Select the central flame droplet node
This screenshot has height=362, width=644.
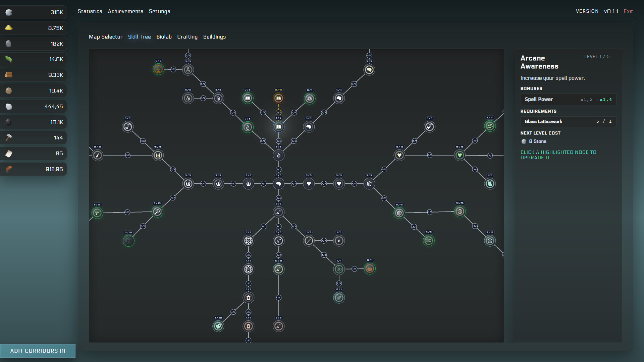tap(278, 155)
